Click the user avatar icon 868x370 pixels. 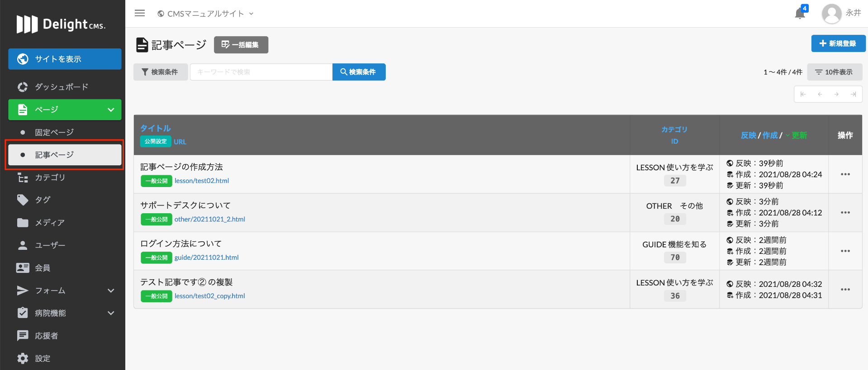831,14
